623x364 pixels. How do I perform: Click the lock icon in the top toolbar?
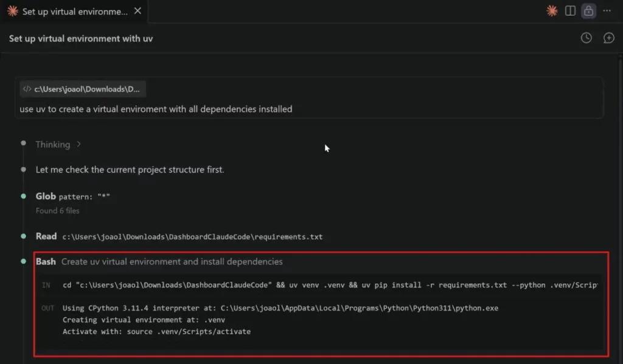coord(588,11)
